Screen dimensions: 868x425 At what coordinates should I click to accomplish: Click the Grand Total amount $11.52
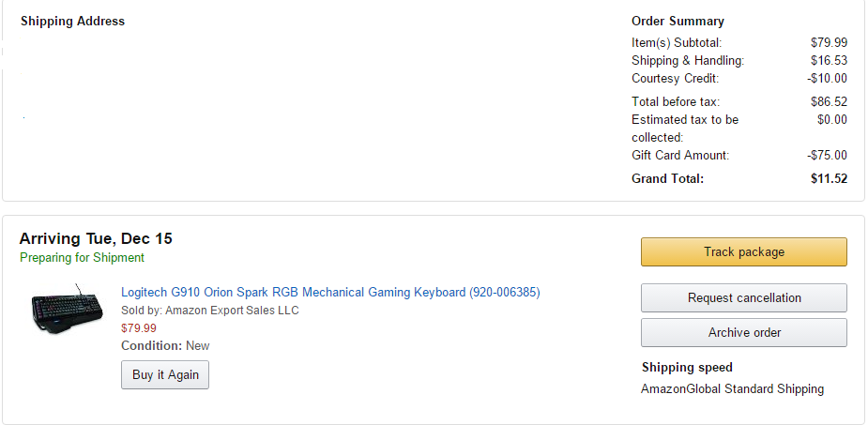829,178
